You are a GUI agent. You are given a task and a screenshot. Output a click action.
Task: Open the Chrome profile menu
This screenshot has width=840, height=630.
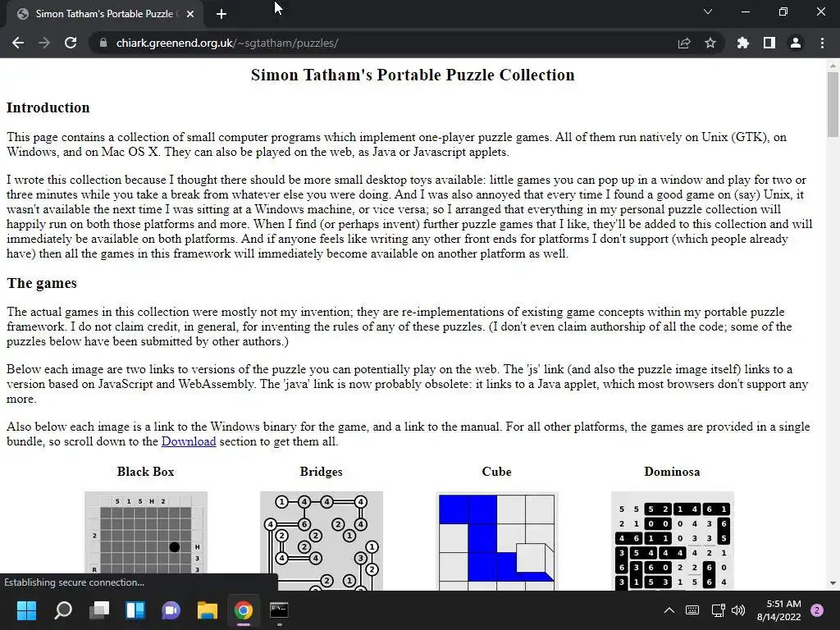click(x=796, y=43)
